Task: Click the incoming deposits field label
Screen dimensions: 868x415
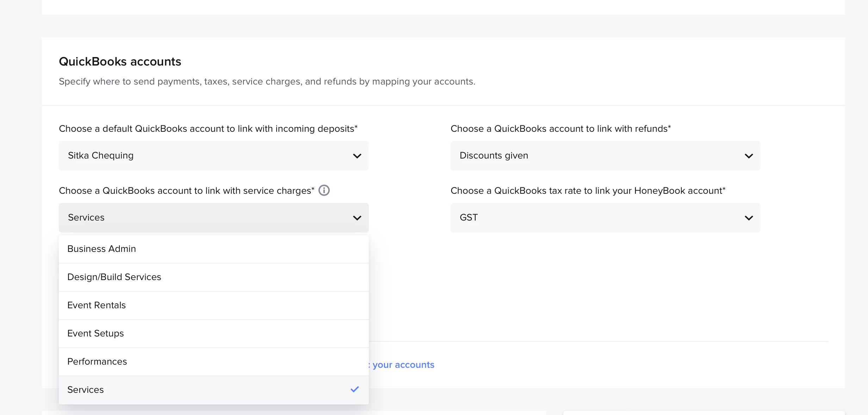Action: point(208,129)
